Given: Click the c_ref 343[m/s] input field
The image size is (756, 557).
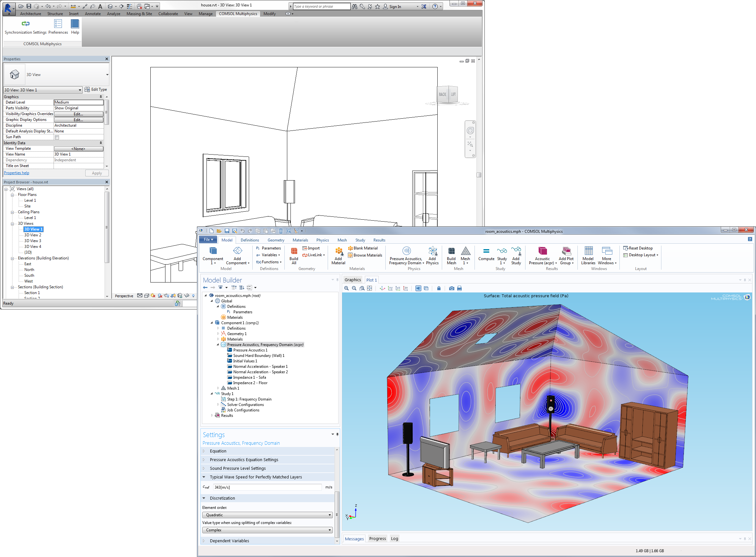Looking at the screenshot, I should click(x=267, y=487).
